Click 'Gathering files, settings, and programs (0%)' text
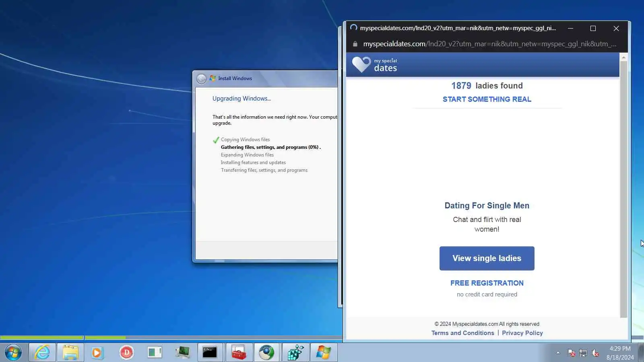Viewport: 644px width, 362px height. (x=270, y=147)
